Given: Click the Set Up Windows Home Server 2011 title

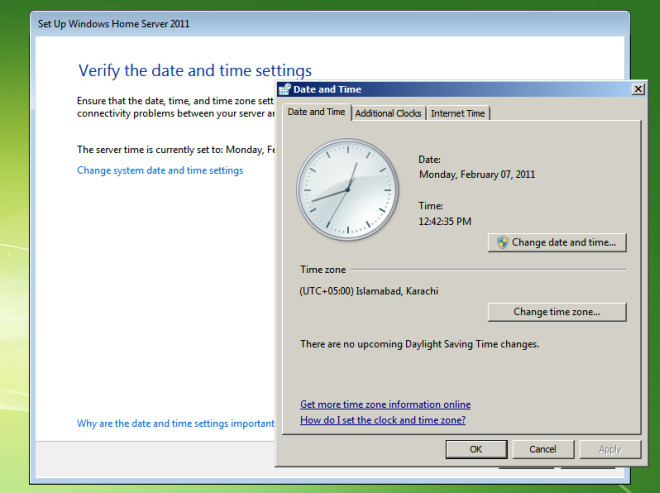Looking at the screenshot, I should tap(114, 24).
